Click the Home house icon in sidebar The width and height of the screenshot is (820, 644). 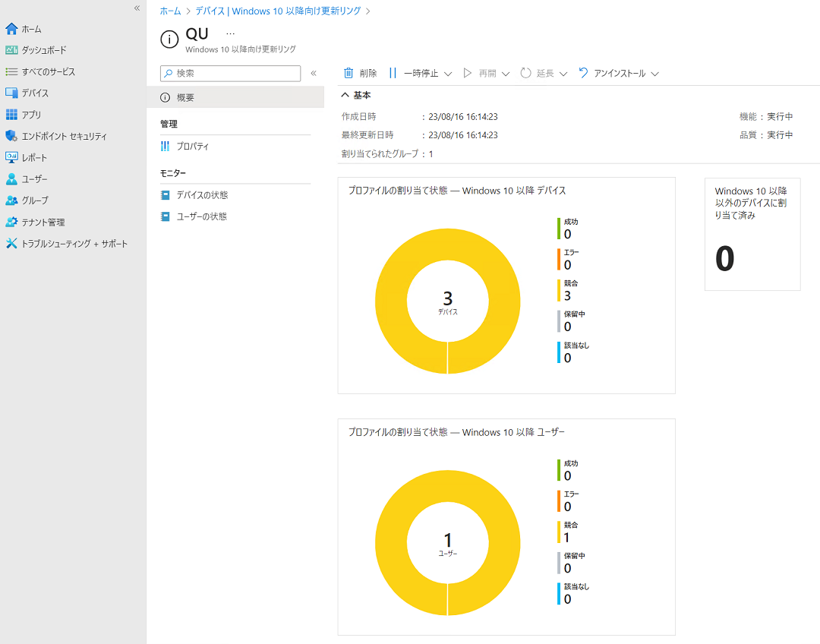(11, 29)
